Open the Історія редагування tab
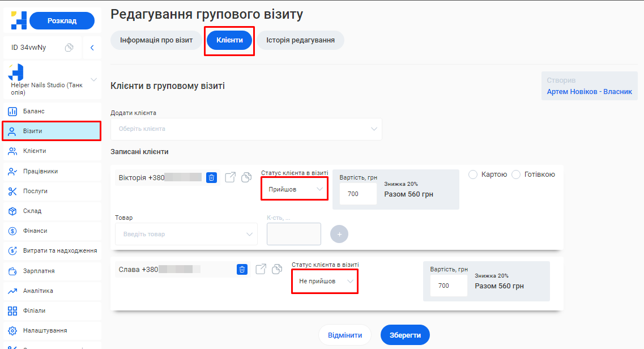Image resolution: width=644 pixels, height=349 pixels. [300, 40]
